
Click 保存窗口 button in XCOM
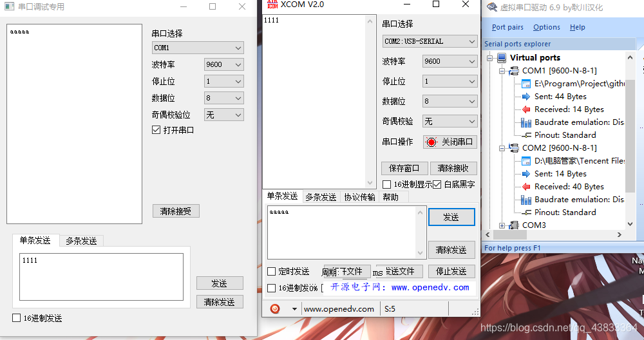coord(404,168)
